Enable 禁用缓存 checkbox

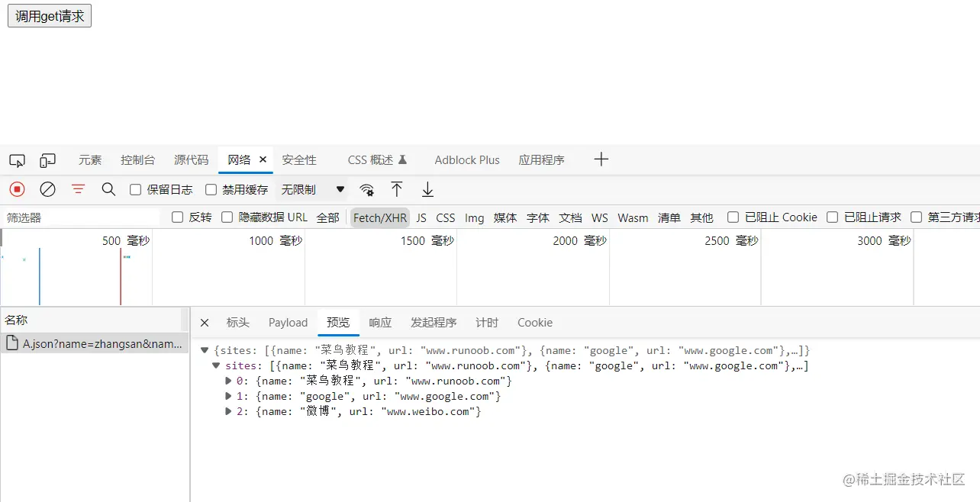[211, 189]
